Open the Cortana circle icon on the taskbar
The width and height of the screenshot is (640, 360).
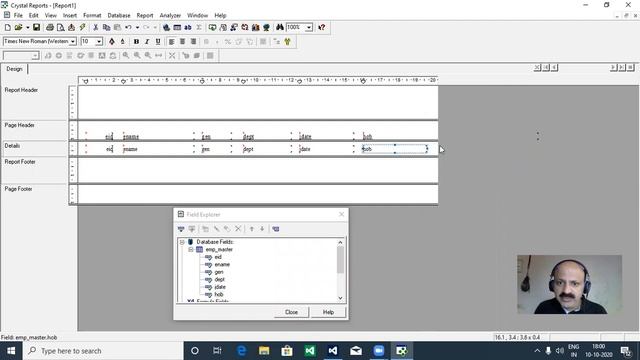[195, 351]
